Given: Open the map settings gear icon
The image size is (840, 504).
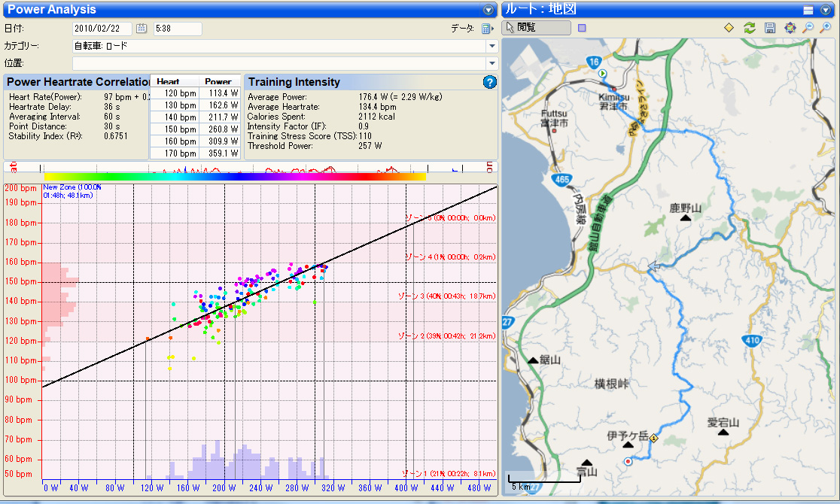Looking at the screenshot, I should click(789, 28).
